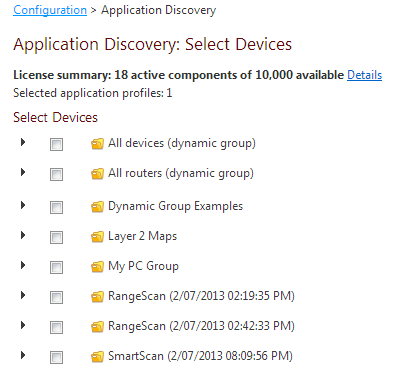Enable the My PC Group checkbox

click(56, 268)
